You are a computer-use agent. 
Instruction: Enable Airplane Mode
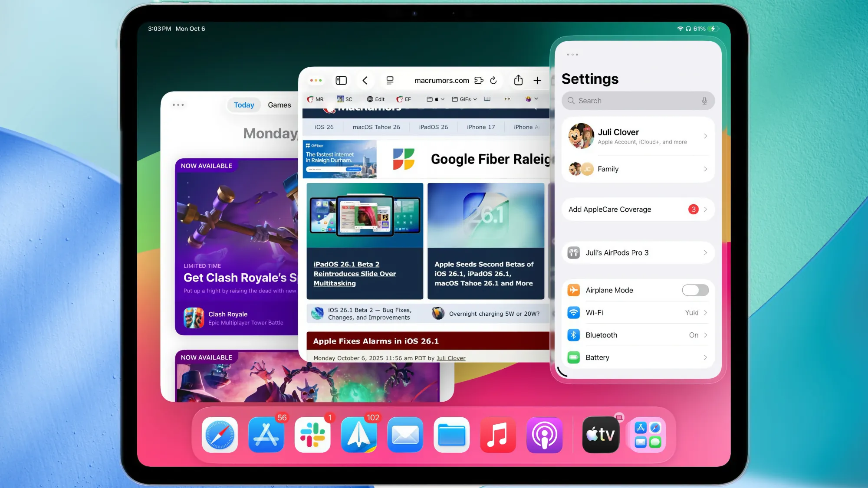[695, 290]
